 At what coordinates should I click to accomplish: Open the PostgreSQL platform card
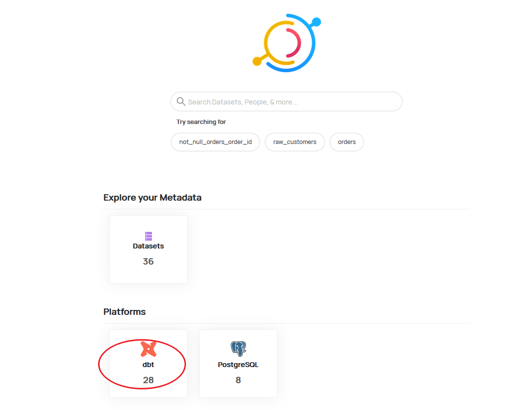[x=238, y=364]
